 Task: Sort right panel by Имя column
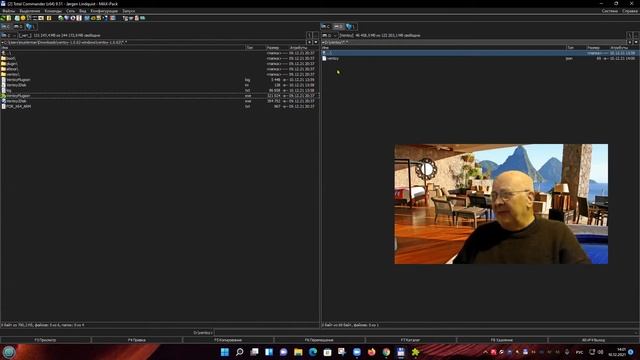tap(443, 48)
